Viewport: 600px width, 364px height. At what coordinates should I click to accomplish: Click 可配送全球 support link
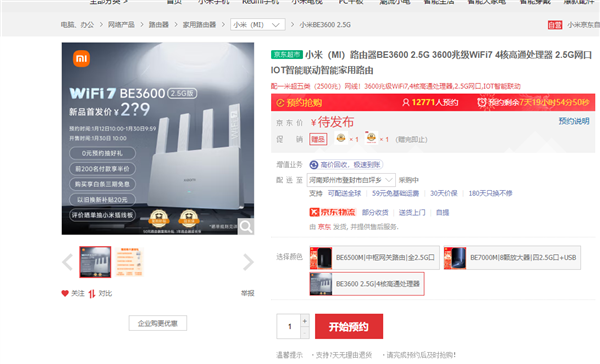(x=344, y=193)
